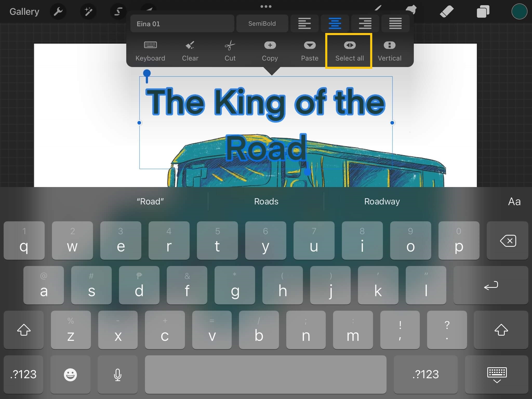The width and height of the screenshot is (532, 399).
Task: Tap Clear in the text menu
Action: (190, 51)
